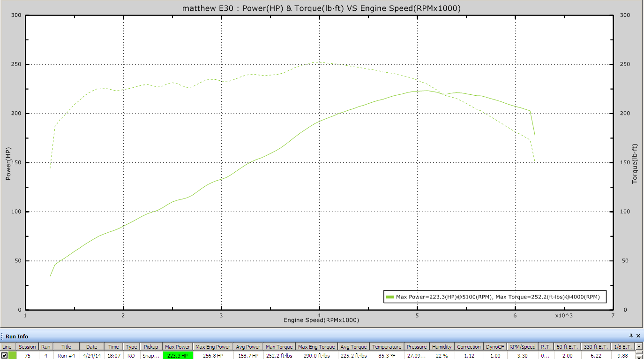
Task: Sort by the Max Torque column header
Action: coord(279,347)
